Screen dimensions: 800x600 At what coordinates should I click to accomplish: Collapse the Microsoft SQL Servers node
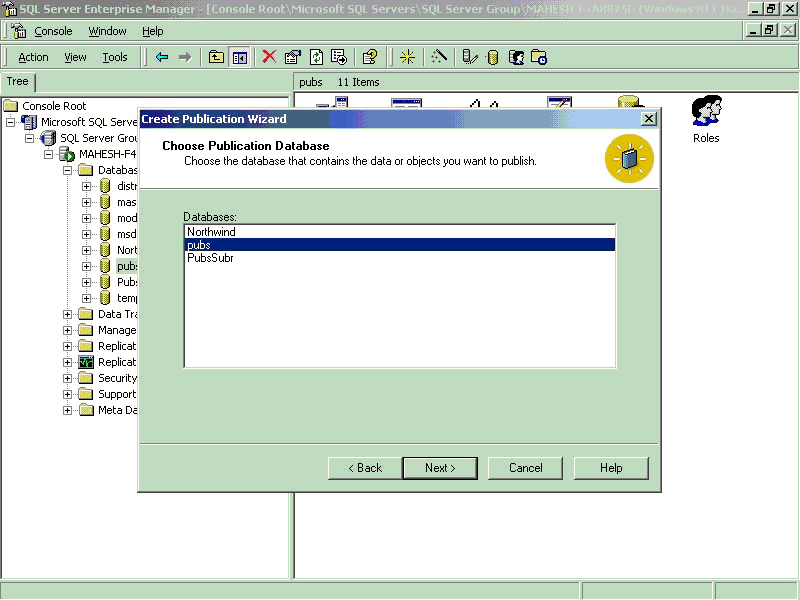[11, 122]
